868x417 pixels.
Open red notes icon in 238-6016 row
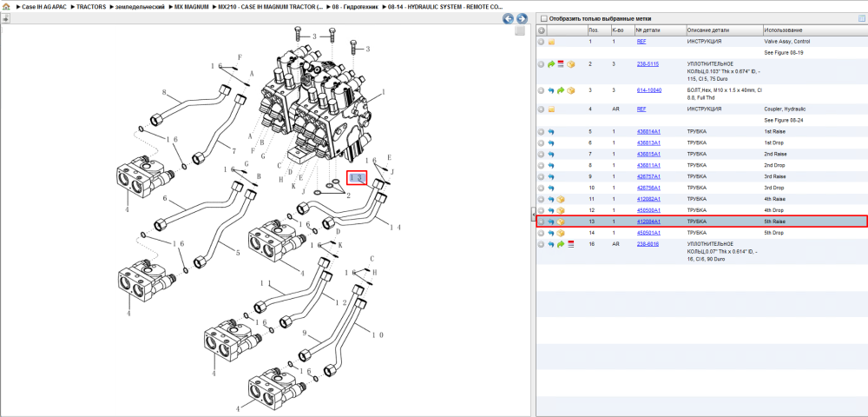571,244
